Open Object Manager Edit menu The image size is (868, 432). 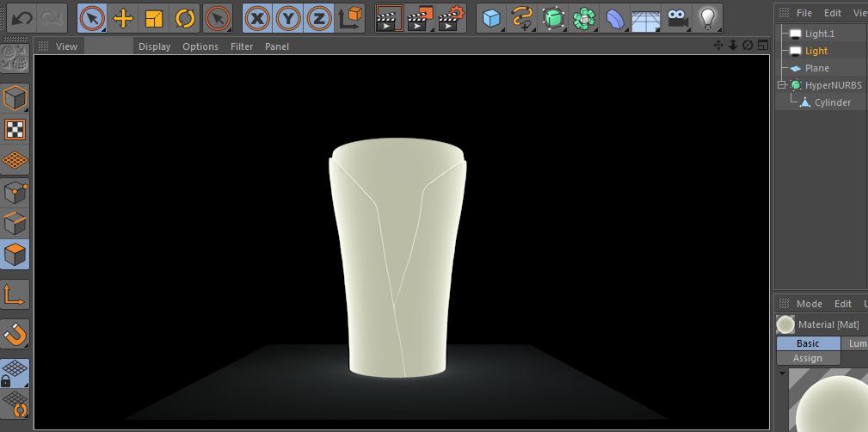tap(833, 13)
